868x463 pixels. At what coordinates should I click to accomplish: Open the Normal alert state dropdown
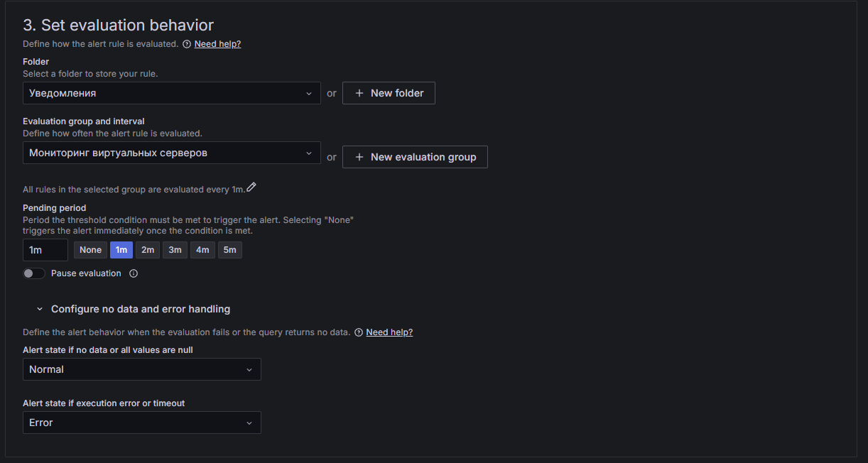click(x=141, y=369)
